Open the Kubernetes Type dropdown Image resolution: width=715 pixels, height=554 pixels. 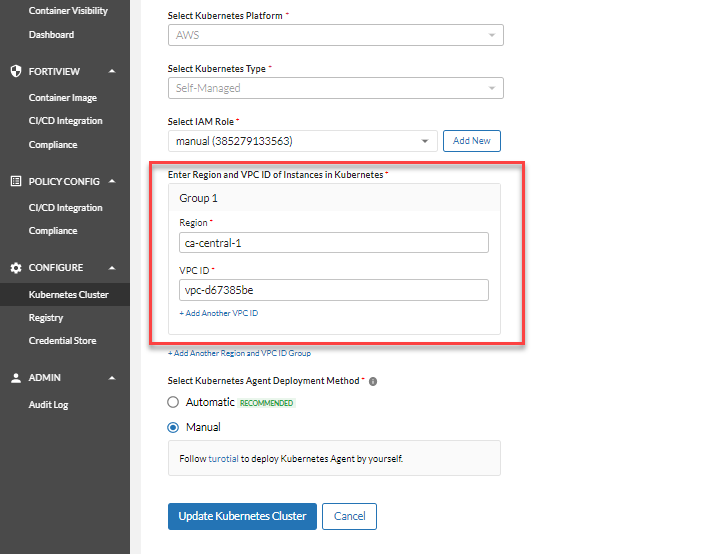coord(335,88)
